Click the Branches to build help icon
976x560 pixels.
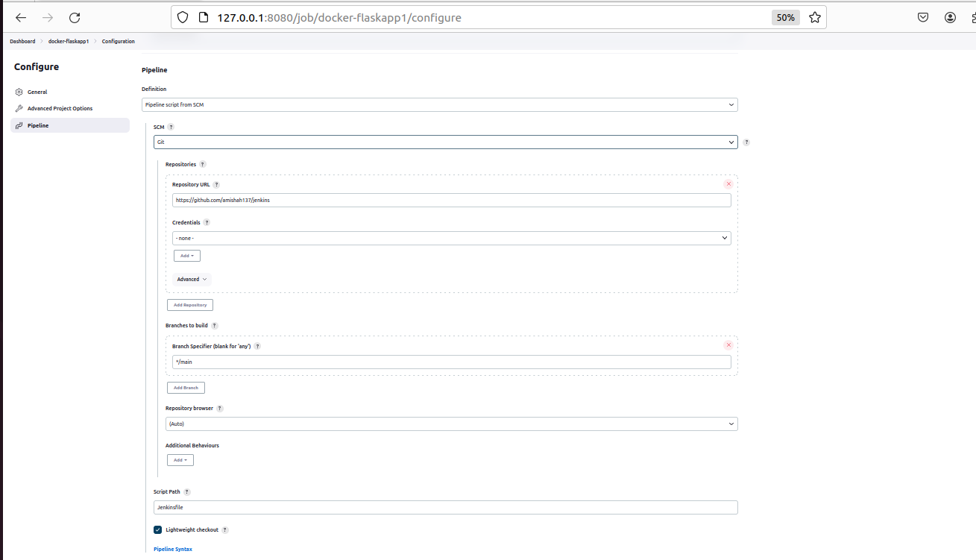point(214,325)
